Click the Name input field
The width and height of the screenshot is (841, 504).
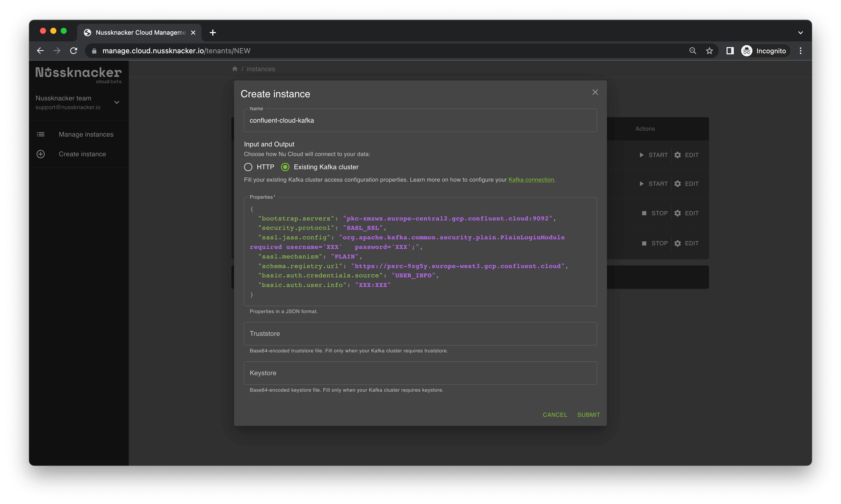[x=420, y=121]
